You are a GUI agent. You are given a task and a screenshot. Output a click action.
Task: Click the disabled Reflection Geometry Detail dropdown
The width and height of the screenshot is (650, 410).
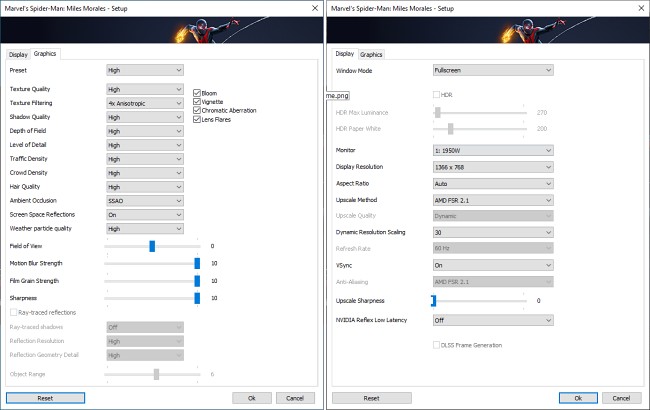pos(145,355)
